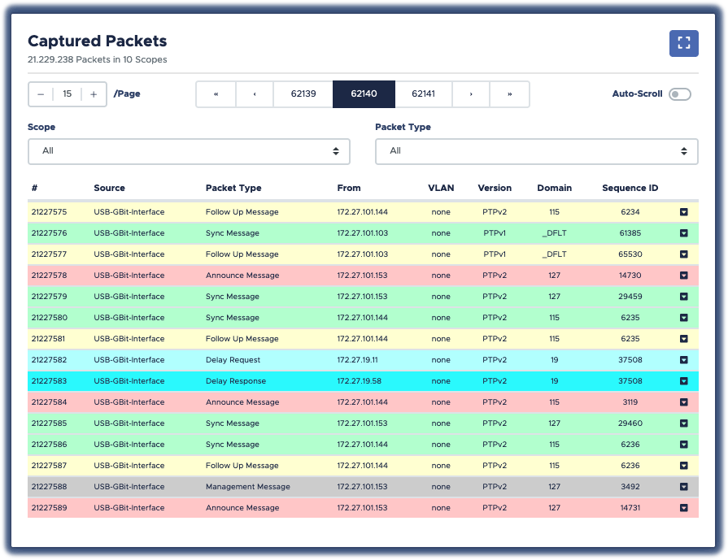Click sequence ID 14731
Image resolution: width=728 pixels, height=560 pixels.
(630, 508)
